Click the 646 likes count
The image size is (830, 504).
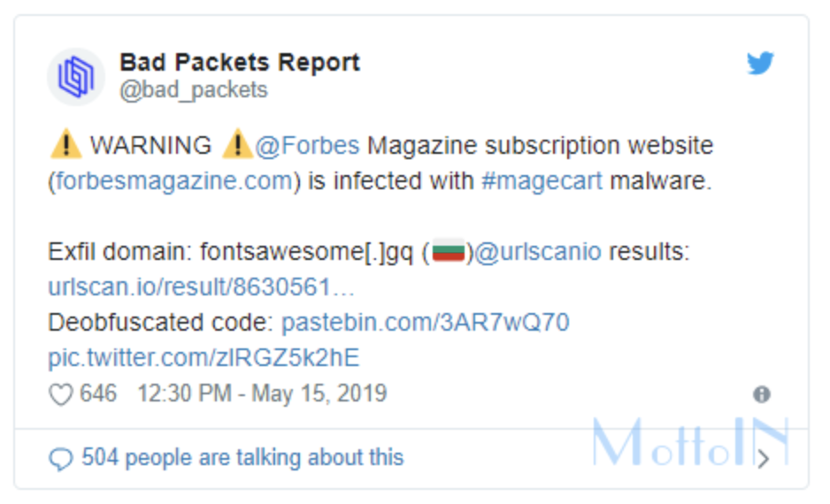(98, 393)
